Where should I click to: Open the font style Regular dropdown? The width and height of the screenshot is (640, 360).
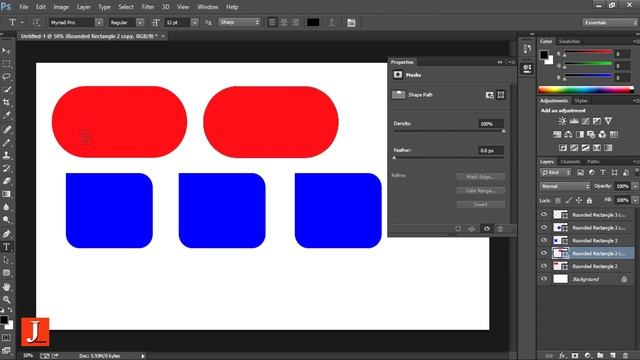tap(140, 22)
